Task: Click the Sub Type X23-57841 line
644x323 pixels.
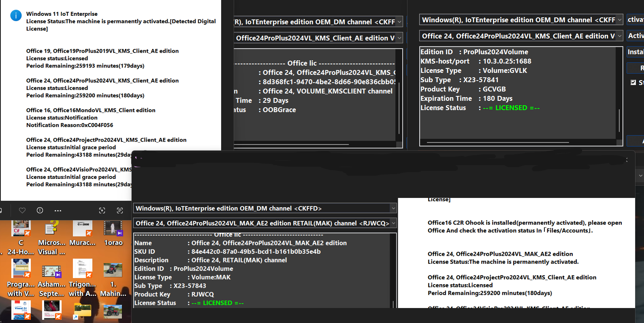Action: click(459, 80)
